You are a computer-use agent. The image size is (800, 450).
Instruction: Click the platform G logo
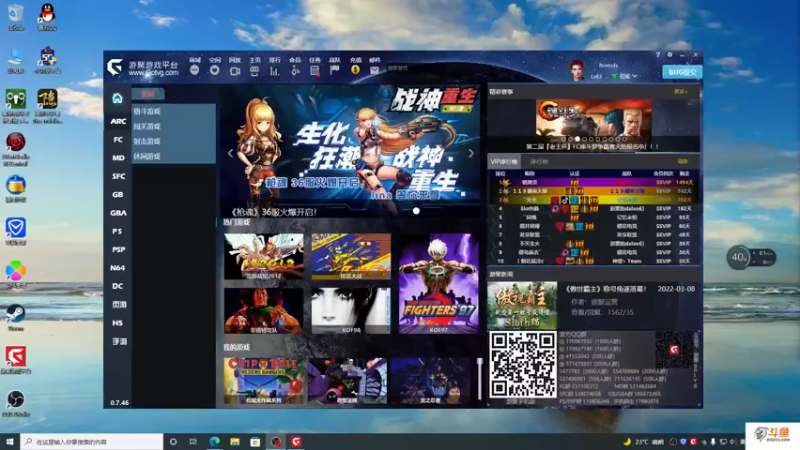point(115,67)
